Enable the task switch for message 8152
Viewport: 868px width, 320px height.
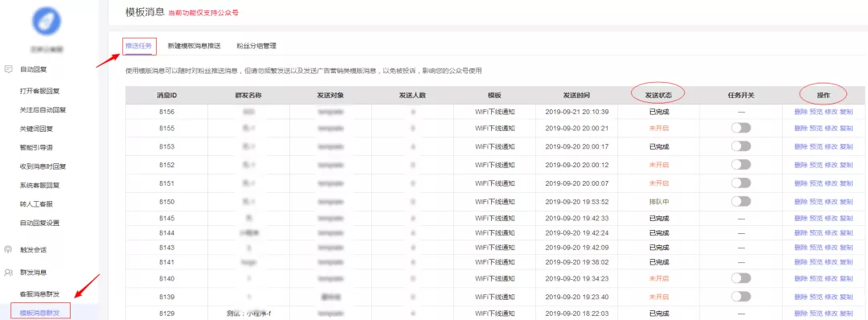[x=741, y=165]
